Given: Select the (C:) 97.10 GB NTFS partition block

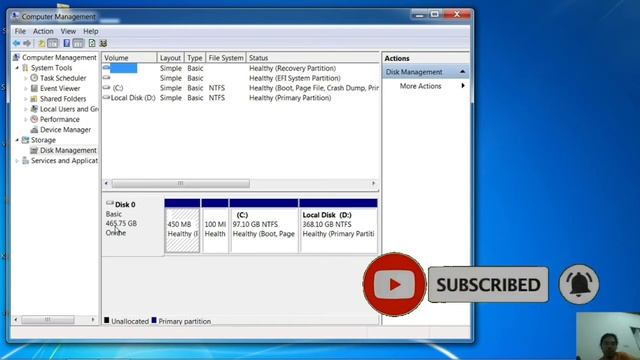Looking at the screenshot, I should click(x=264, y=226).
